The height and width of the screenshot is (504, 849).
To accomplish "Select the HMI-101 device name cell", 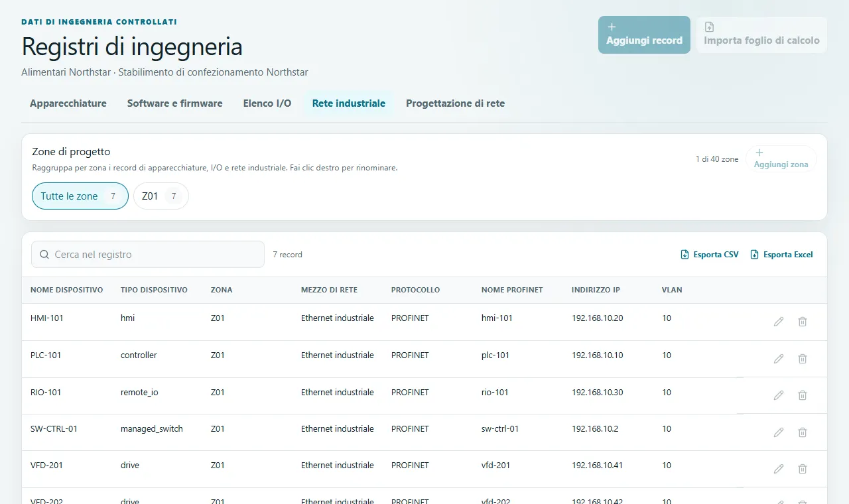I will pos(47,318).
